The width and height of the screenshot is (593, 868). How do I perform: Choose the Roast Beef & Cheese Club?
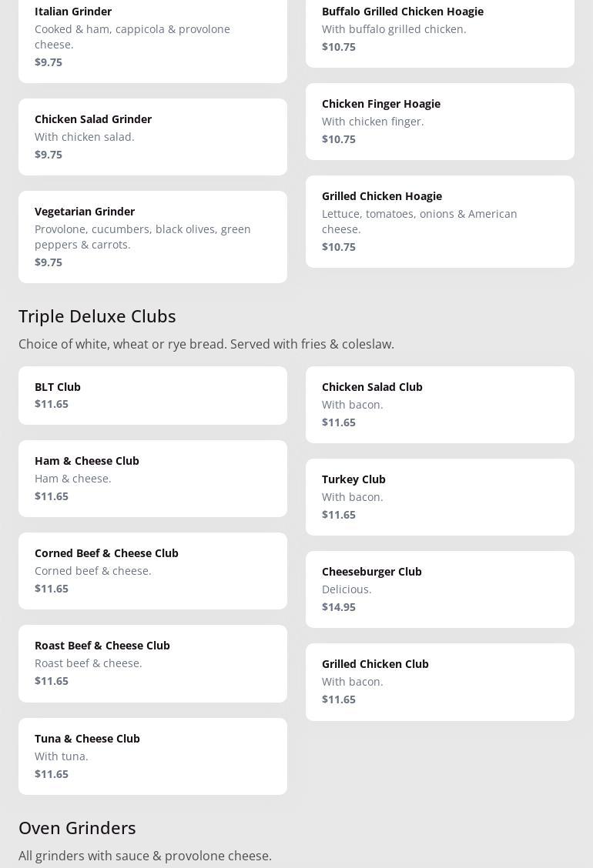[152, 663]
